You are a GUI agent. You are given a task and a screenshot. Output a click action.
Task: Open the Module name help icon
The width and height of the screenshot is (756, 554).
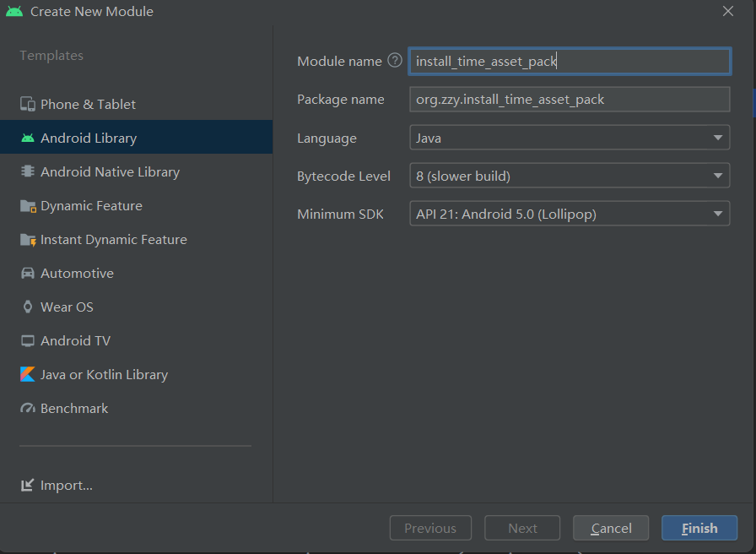pos(395,61)
